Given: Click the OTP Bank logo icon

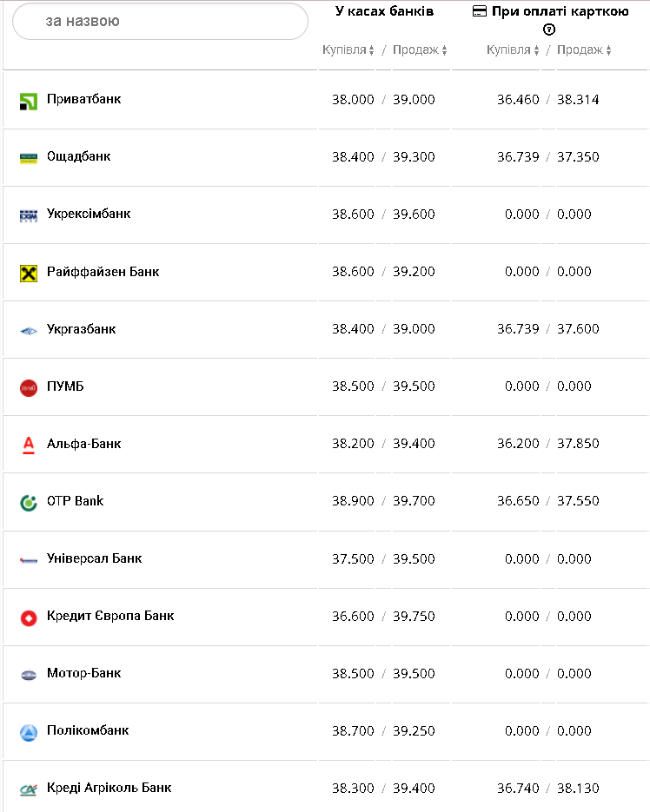Looking at the screenshot, I should tap(29, 502).
